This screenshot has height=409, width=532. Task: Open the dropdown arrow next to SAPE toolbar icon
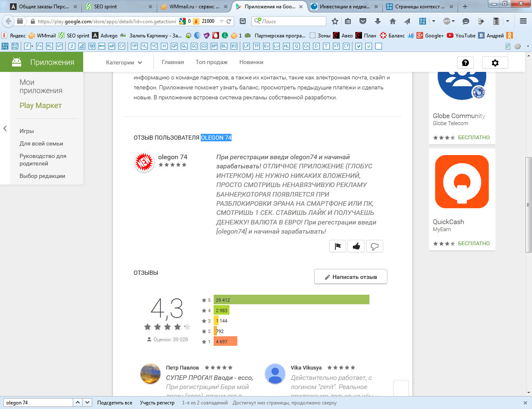coord(433,21)
